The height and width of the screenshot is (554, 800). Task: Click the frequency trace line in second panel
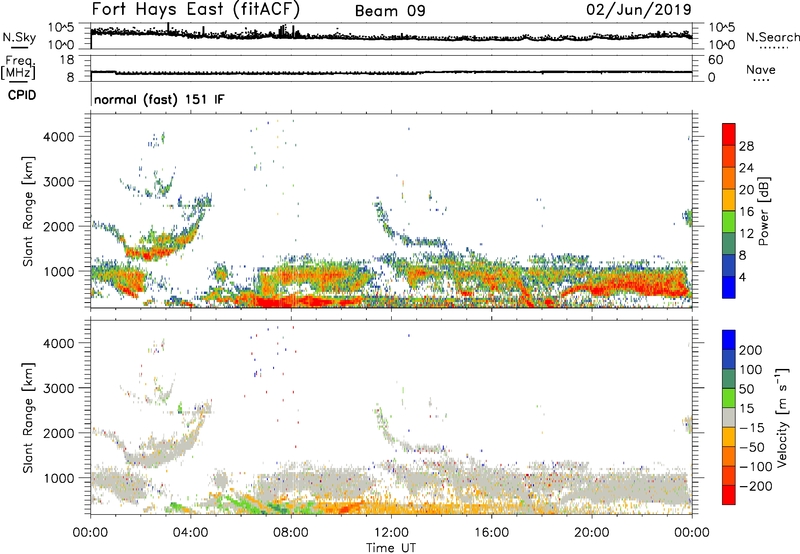391,72
